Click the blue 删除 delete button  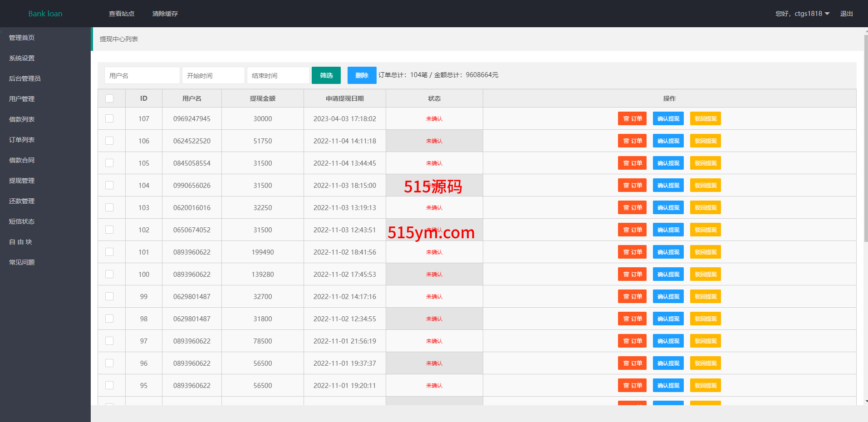pyautogui.click(x=362, y=75)
